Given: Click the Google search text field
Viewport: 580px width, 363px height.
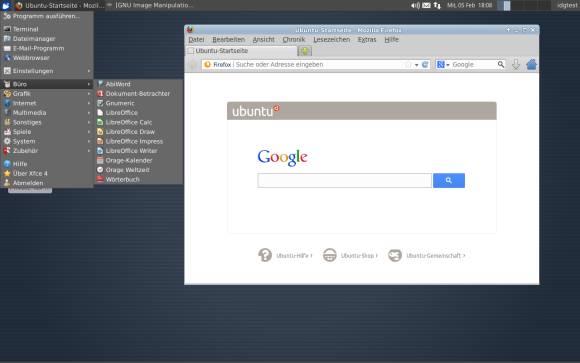Looking at the screenshot, I should coord(344,180).
